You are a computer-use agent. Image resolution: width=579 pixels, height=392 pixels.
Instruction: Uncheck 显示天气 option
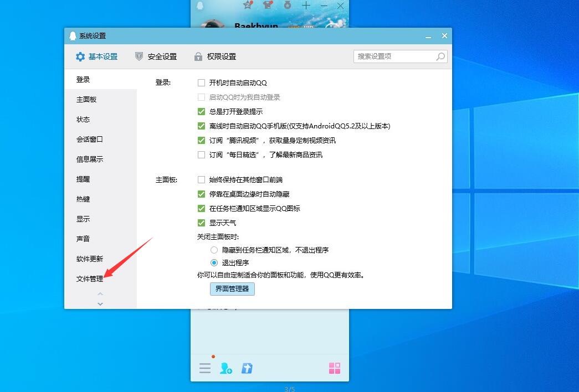(201, 223)
